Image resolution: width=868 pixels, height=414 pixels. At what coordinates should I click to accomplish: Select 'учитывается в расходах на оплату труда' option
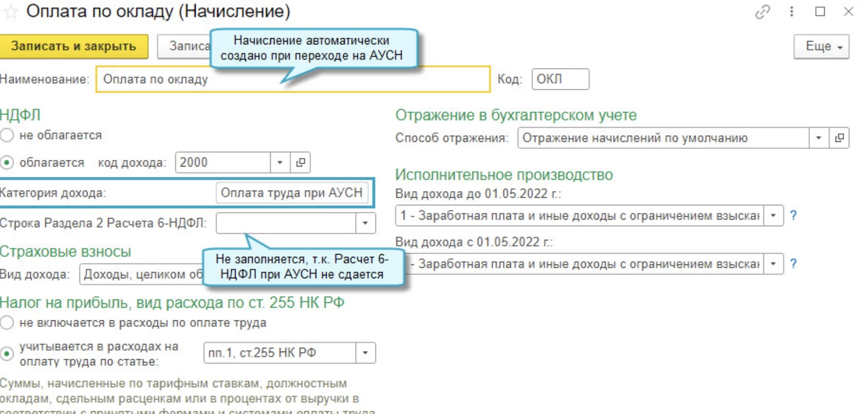pos(7,354)
